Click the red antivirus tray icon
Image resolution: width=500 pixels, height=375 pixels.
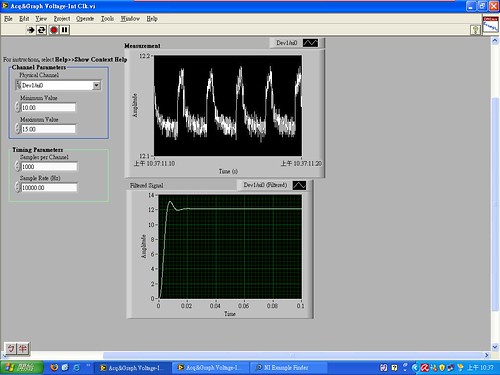(x=424, y=368)
